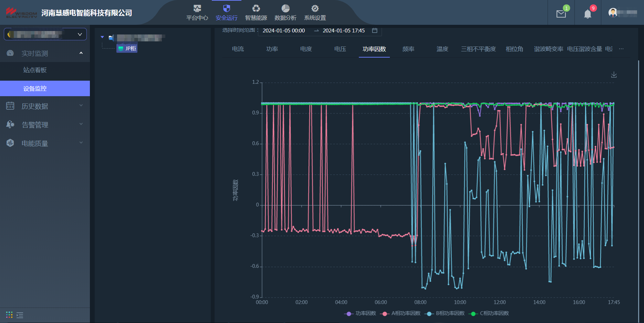
Task: Collapse the sidebar using menu fold icon
Action: point(20,315)
